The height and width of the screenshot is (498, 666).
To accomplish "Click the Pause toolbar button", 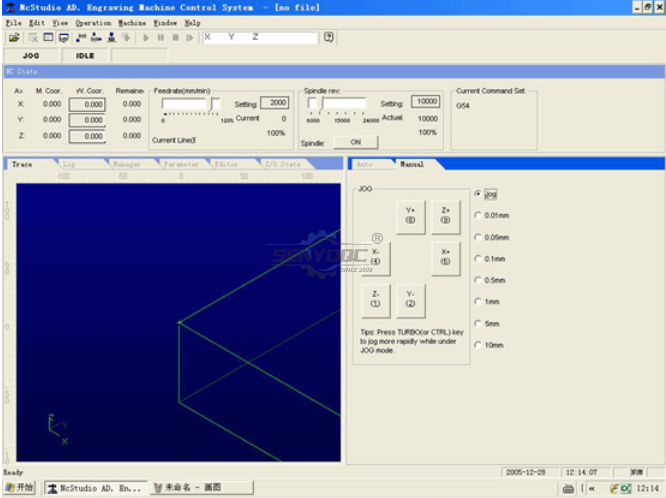I will [x=161, y=38].
